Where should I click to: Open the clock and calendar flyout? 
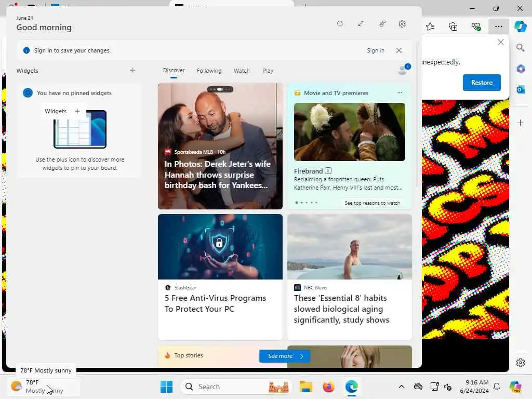click(474, 387)
